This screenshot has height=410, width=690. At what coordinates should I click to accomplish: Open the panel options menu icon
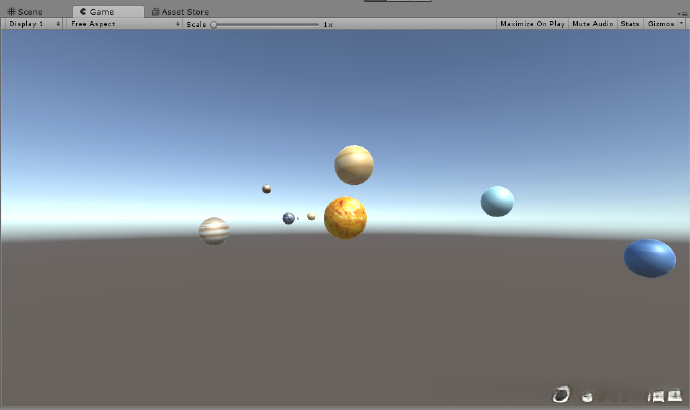click(684, 14)
